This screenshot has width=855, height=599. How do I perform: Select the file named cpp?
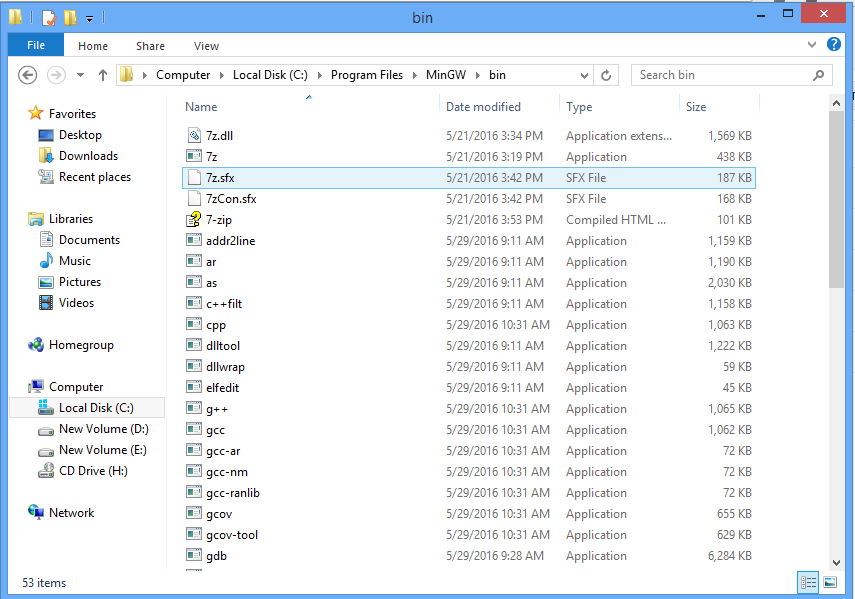click(216, 325)
